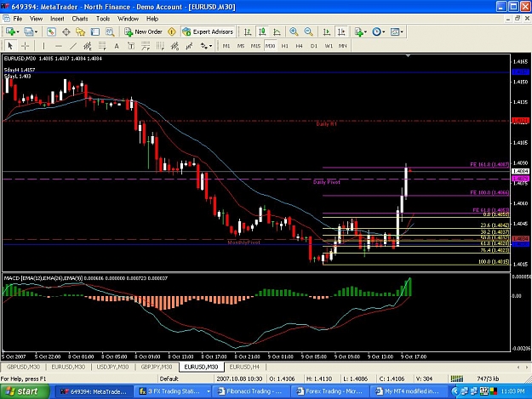The width and height of the screenshot is (532, 399).
Task: Switch timeframe to D1
Action: coord(314,46)
